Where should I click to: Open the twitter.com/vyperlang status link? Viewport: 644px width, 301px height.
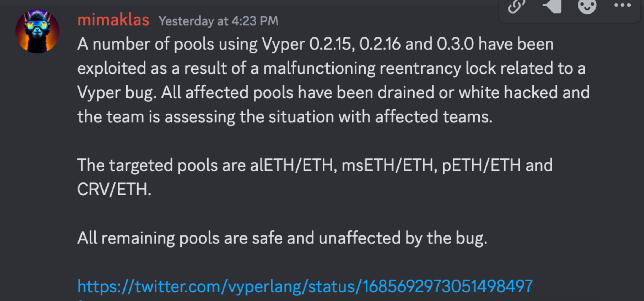pos(305,286)
